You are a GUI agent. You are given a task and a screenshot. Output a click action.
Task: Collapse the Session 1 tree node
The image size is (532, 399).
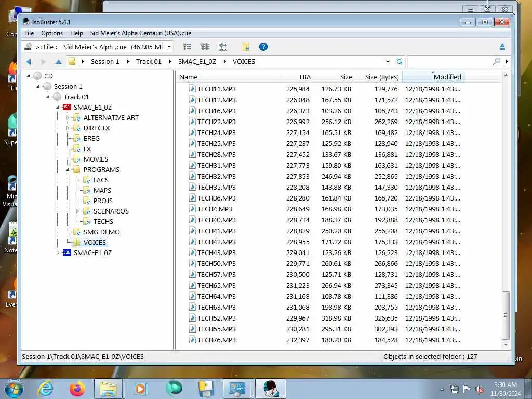(38, 87)
